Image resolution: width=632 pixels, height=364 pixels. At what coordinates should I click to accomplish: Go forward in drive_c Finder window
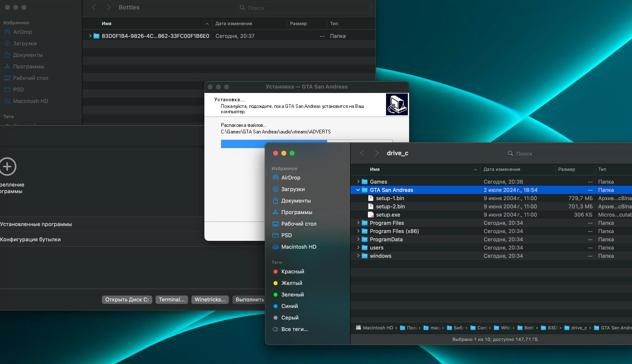[x=377, y=153]
